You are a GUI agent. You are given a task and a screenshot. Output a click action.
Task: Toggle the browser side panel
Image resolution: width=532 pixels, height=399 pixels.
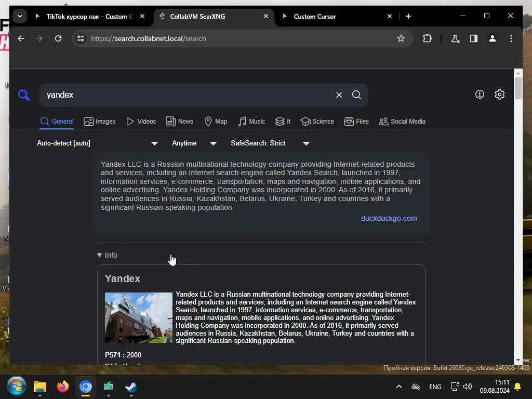click(474, 38)
